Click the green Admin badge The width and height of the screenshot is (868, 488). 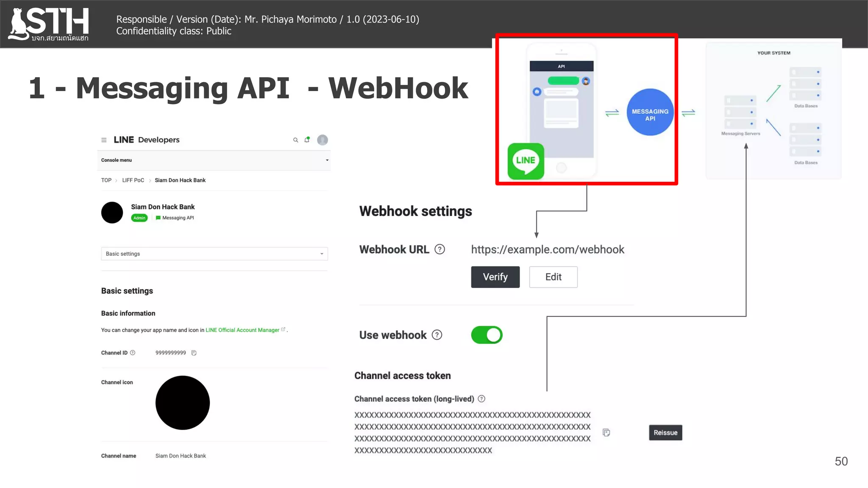[139, 218]
